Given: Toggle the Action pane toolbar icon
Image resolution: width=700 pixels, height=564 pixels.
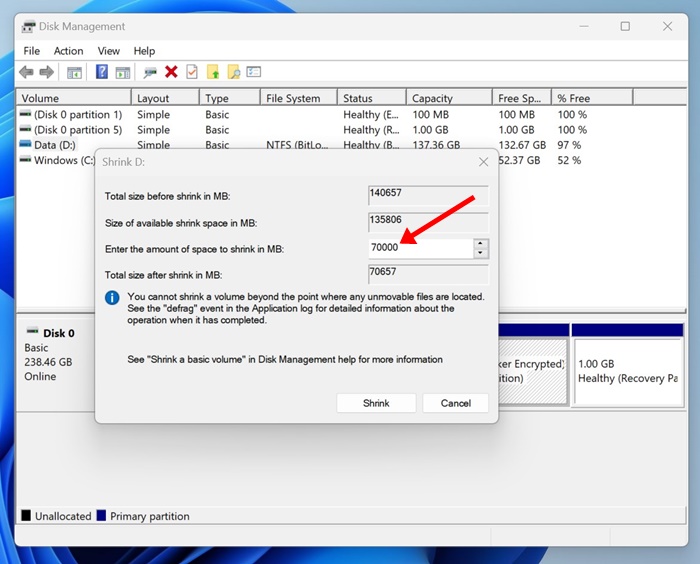Looking at the screenshot, I should (x=122, y=72).
